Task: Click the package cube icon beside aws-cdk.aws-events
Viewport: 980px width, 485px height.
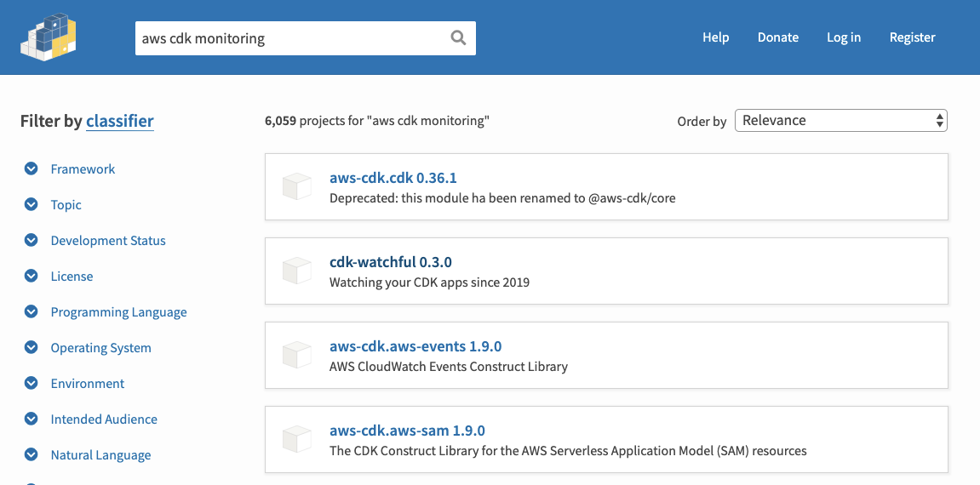Action: click(x=297, y=355)
